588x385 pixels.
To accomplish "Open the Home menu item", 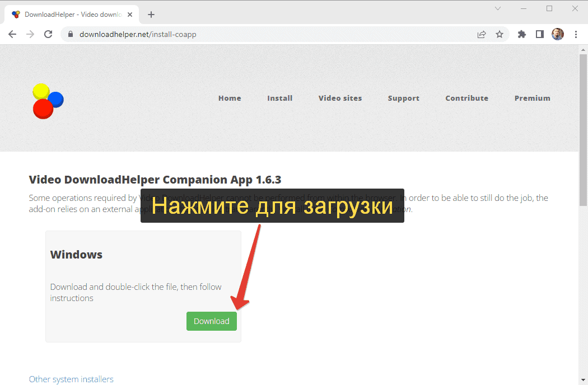I will (x=230, y=98).
